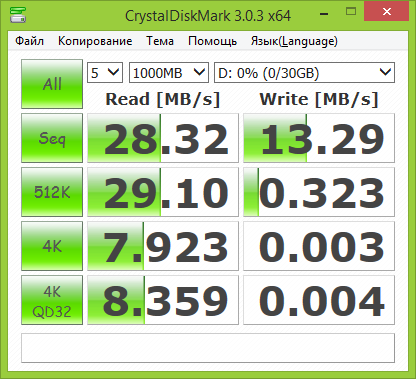Open the Копирование menu
This screenshot has height=379, width=416.
pos(95,41)
